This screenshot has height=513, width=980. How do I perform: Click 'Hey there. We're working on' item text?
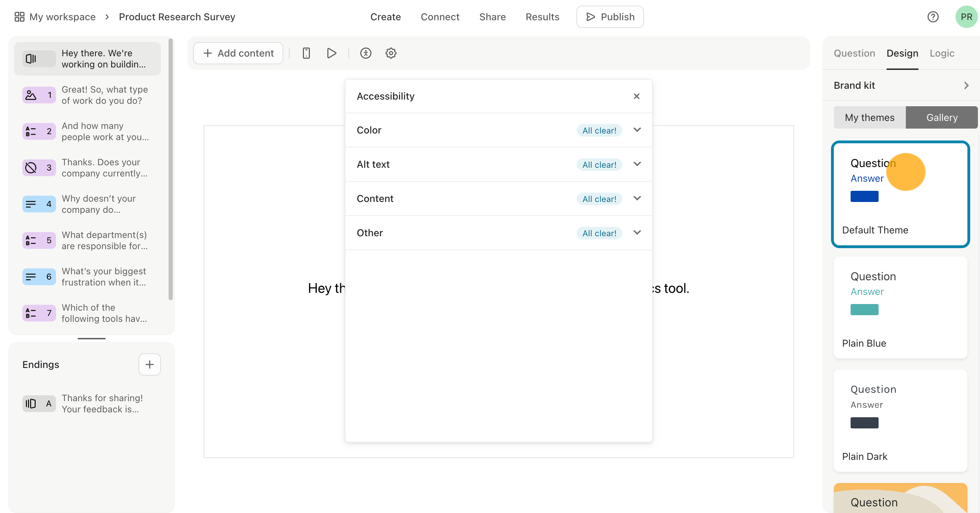click(x=104, y=59)
